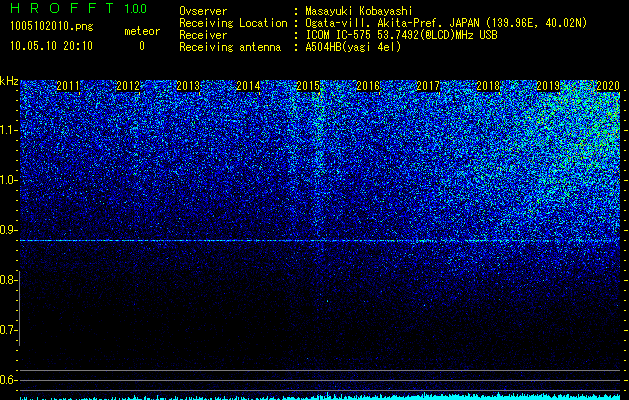Screen dimensions: 629x400
Task: Click the 1.0 frequency axis label
Action: coord(7,180)
